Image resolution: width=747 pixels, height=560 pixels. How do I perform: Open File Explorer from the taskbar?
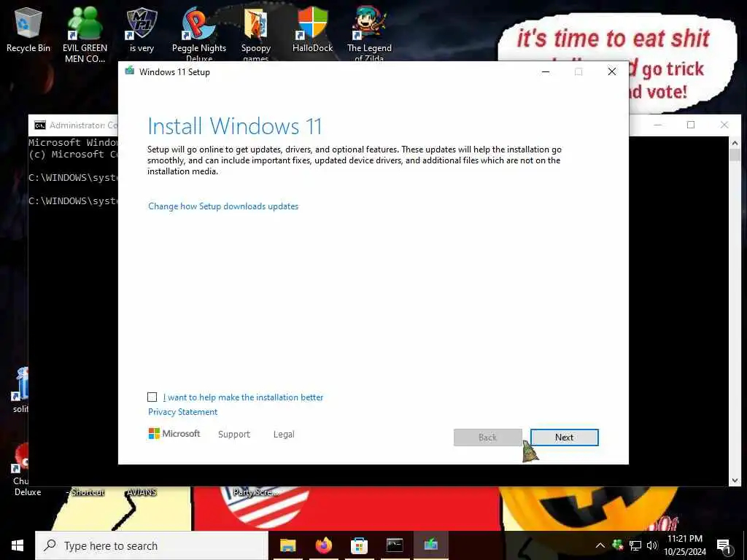(x=287, y=545)
